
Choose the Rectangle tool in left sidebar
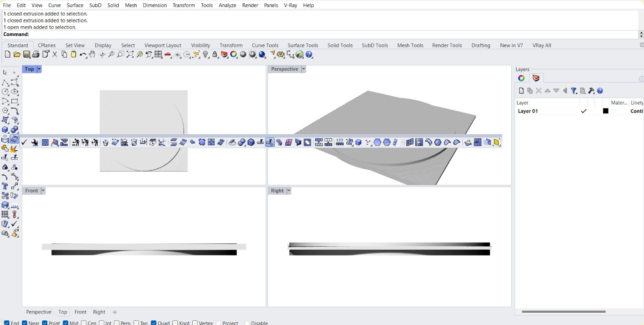[x=15, y=101]
